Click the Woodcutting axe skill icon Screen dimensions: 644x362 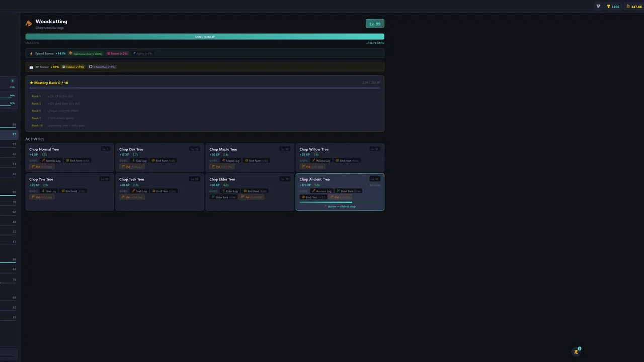pyautogui.click(x=29, y=23)
